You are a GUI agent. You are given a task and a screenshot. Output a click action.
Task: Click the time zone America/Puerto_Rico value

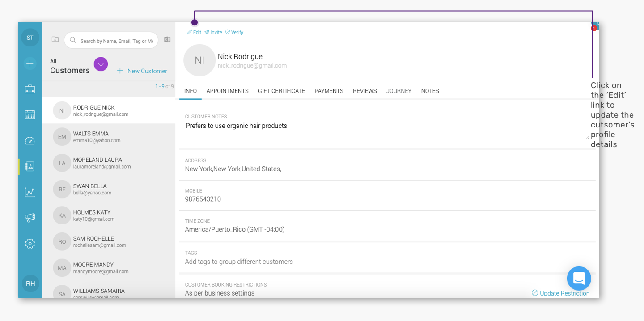click(235, 229)
